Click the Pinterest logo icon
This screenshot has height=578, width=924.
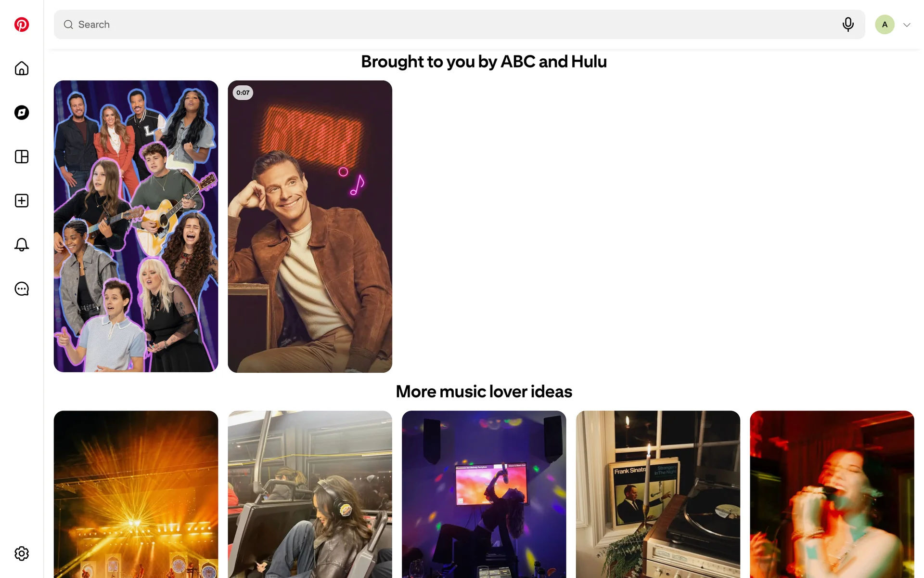click(22, 25)
